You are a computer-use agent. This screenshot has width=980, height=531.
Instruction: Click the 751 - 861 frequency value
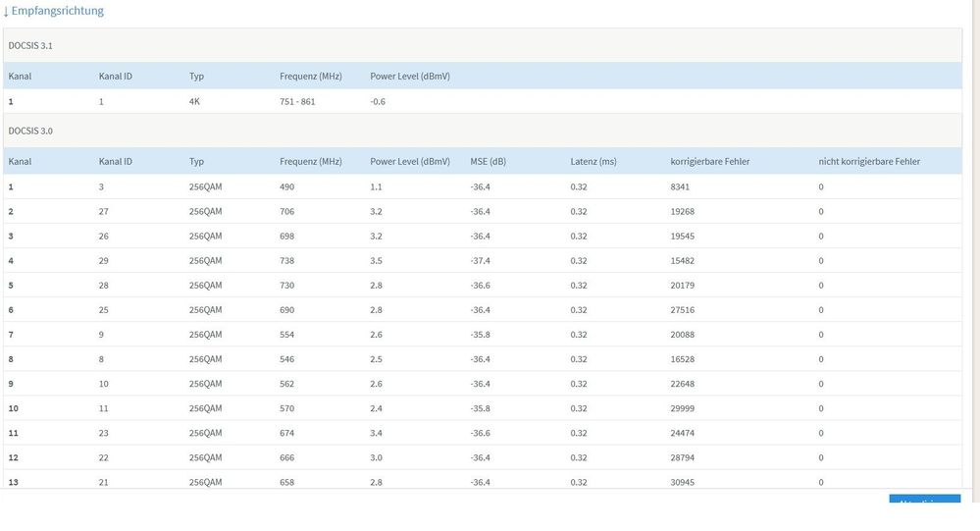point(297,101)
